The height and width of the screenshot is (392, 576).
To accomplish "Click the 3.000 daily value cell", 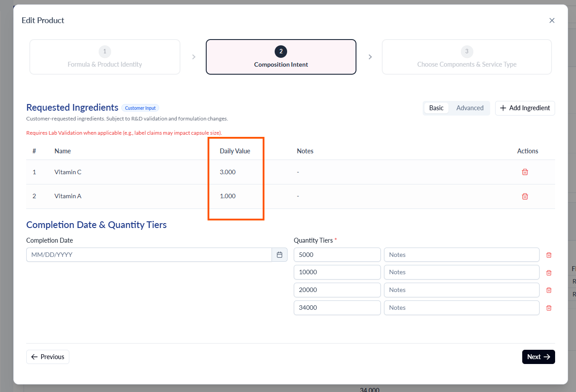I will [228, 172].
